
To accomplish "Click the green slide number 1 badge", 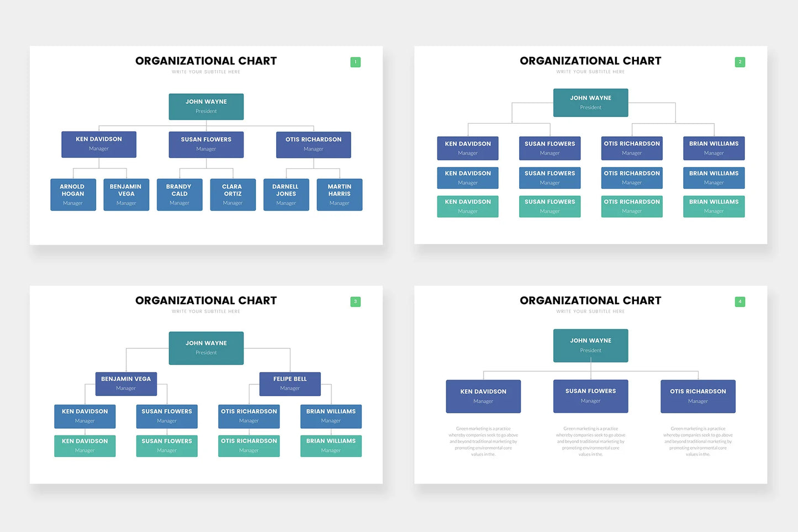I will click(x=355, y=62).
